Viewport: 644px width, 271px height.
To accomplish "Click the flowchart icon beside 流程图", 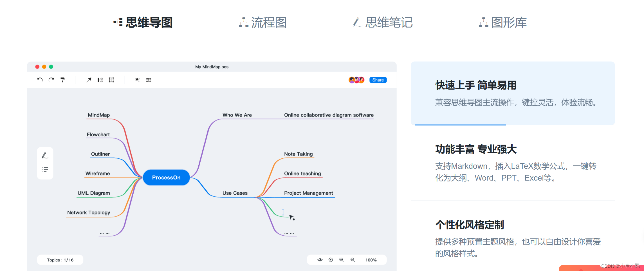I will point(244,22).
